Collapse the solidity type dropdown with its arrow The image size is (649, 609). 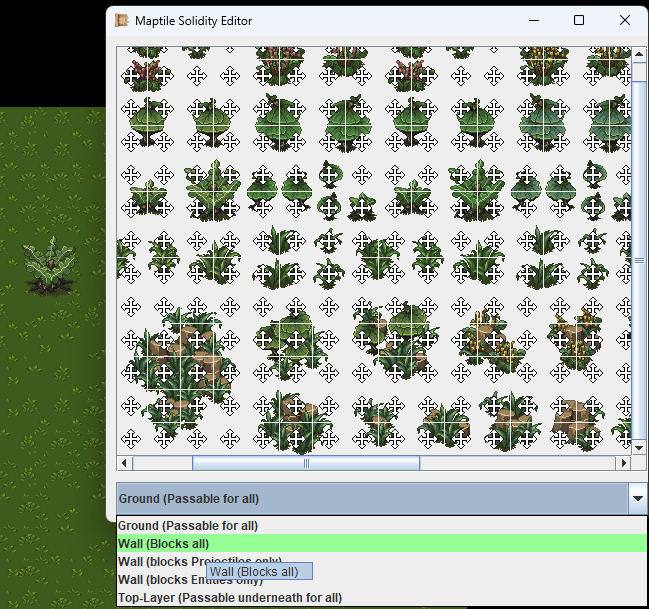click(x=638, y=498)
